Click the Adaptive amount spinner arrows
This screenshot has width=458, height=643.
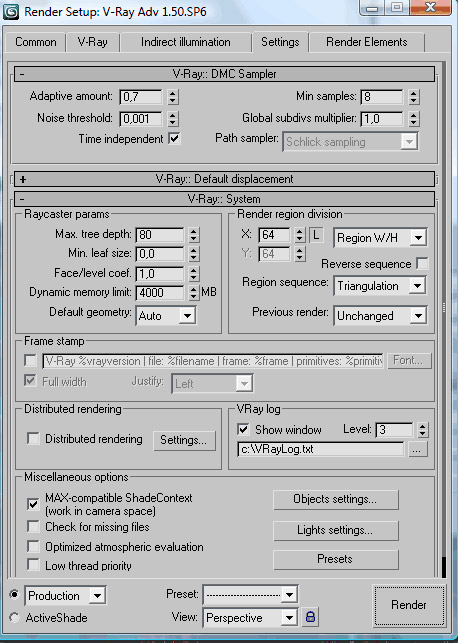pyautogui.click(x=173, y=97)
